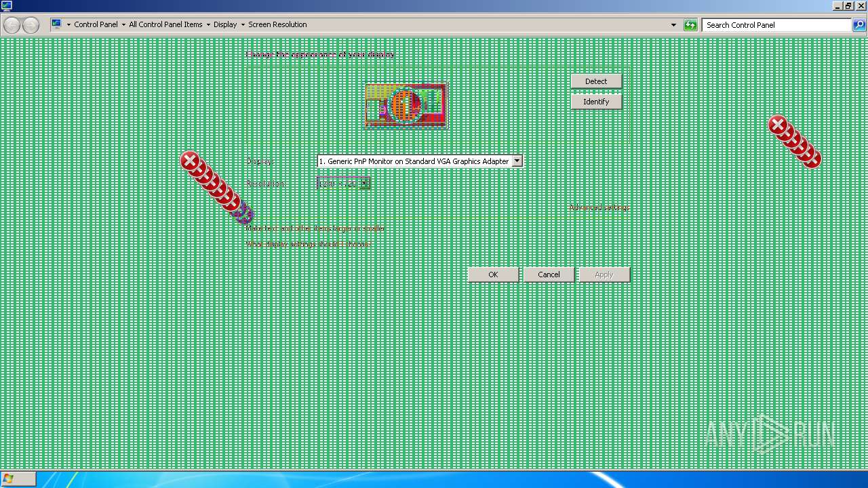Click the Forward navigation arrow button

tap(31, 25)
